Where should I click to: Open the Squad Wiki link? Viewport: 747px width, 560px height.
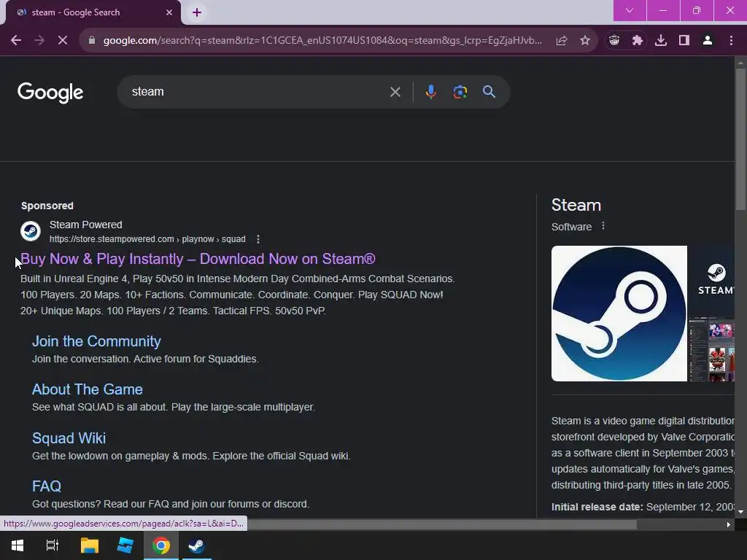69,438
